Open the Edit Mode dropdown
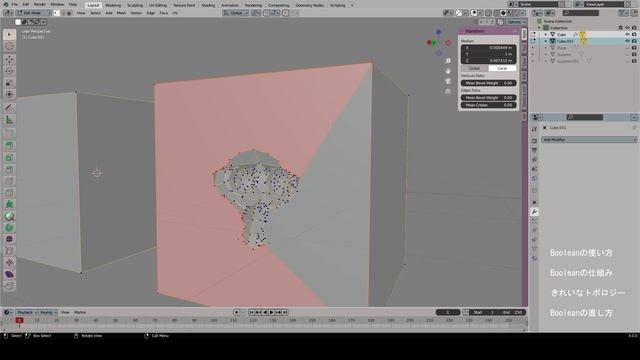This screenshot has height=360, width=640. tap(34, 13)
